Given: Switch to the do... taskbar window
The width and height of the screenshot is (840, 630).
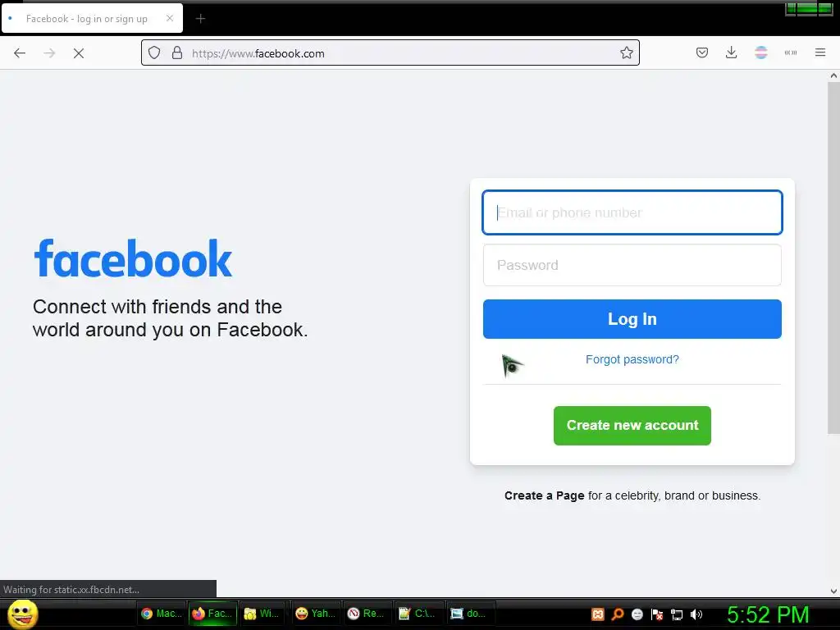Looking at the screenshot, I should (x=470, y=614).
